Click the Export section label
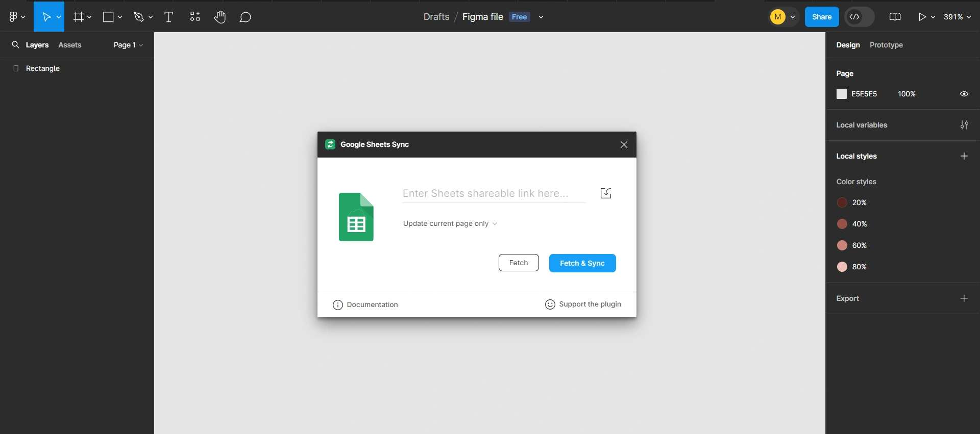980x434 pixels. pyautogui.click(x=848, y=298)
